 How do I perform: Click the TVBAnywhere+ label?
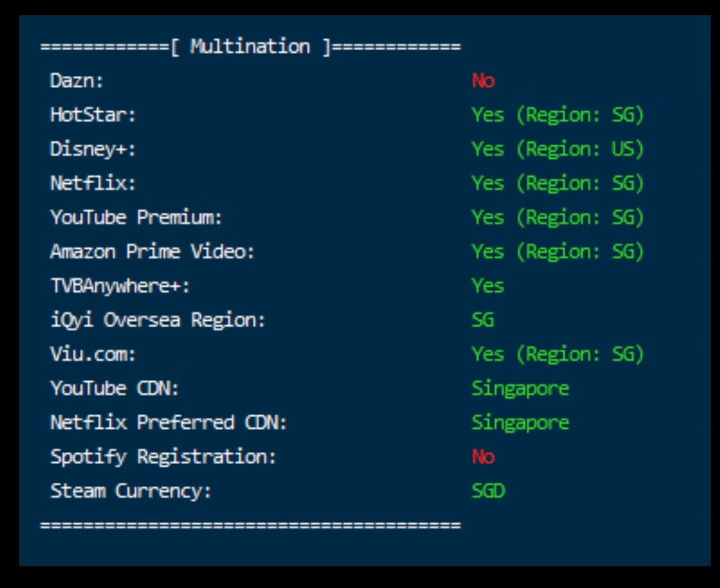coord(121,286)
